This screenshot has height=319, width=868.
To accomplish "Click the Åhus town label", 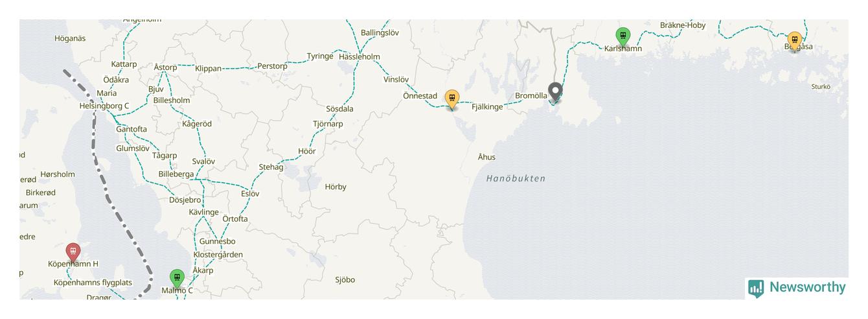I will (x=486, y=157).
